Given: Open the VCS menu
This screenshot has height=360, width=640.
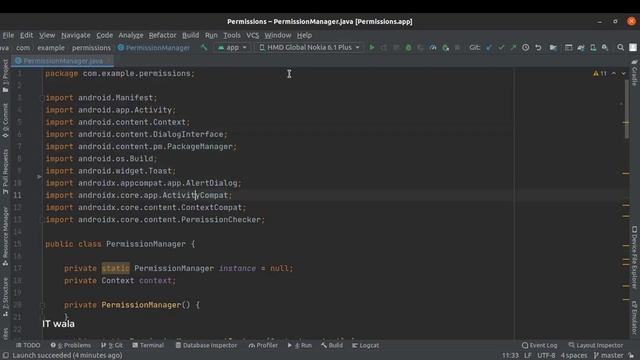Looking at the screenshot, I should point(253,35).
